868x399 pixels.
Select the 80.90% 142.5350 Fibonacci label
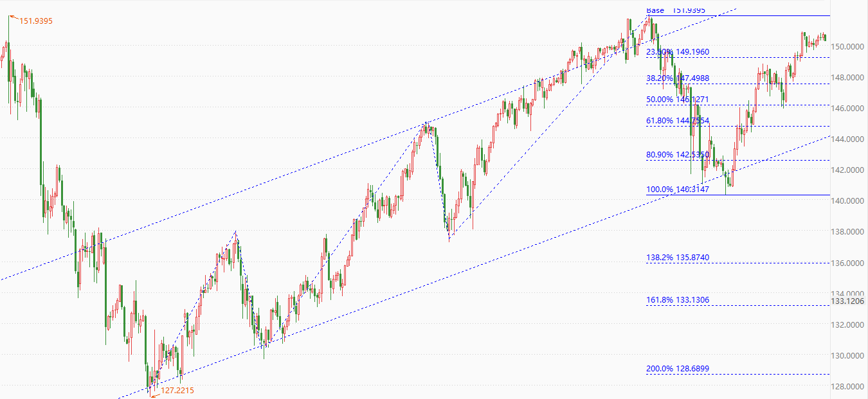(678, 155)
